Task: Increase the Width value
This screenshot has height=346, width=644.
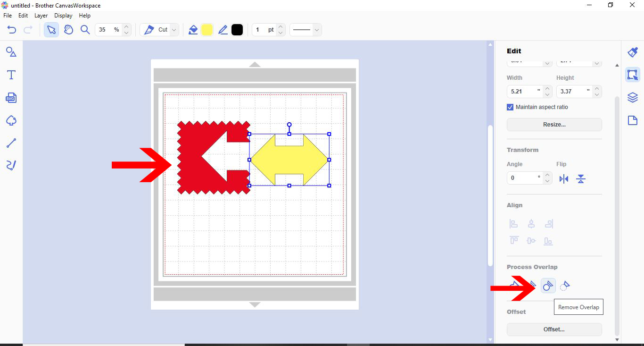Action: click(x=547, y=88)
